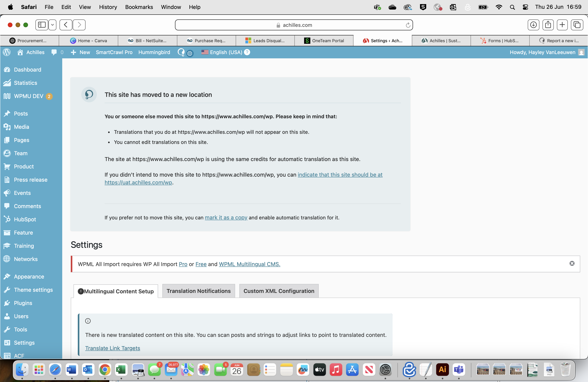The width and height of the screenshot is (588, 382).
Task: Show Safari downloads
Action: 533,25
